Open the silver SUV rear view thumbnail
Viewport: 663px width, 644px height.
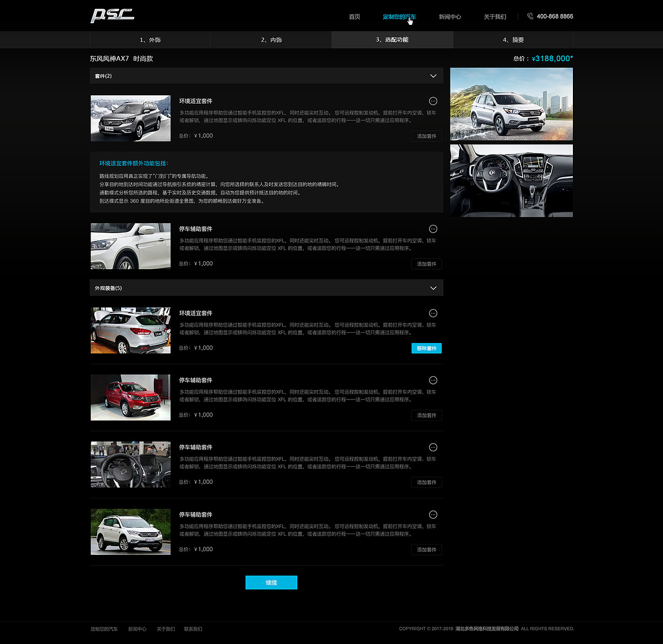[131, 331]
